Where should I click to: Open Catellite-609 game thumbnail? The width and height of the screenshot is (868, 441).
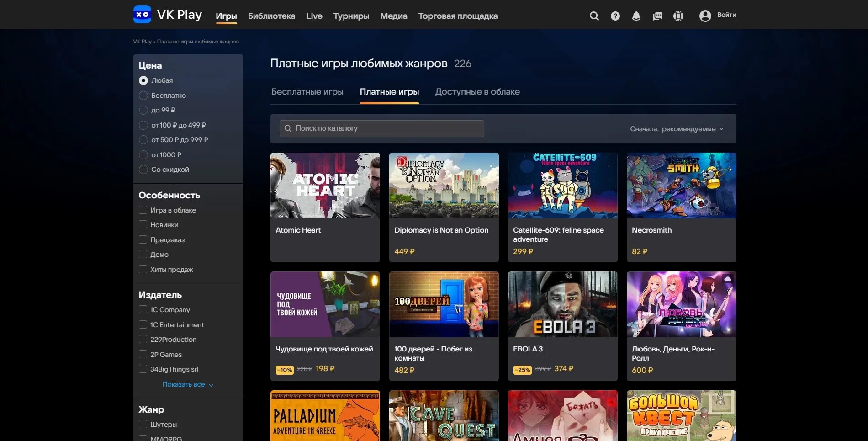(x=563, y=186)
